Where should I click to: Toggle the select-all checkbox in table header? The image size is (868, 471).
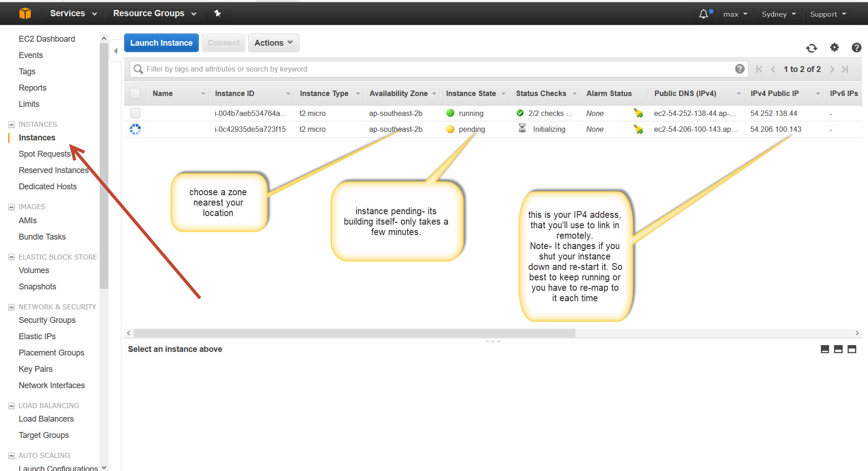point(135,93)
